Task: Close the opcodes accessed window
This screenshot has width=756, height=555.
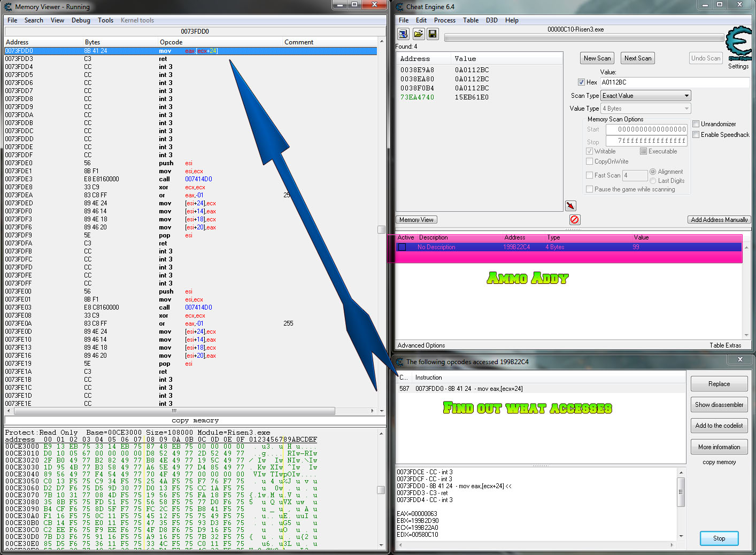Action: [740, 360]
